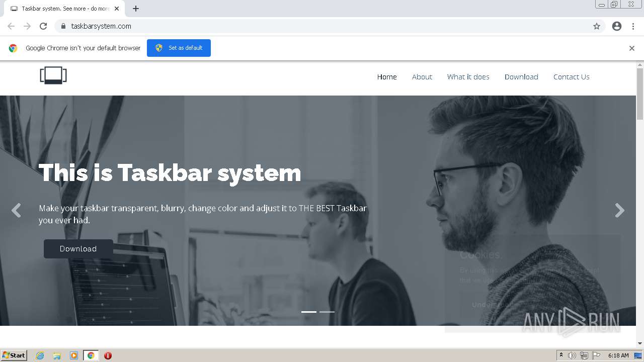Click the show desktop tray icon
Viewport: 644px width, 362px height.
click(638, 355)
